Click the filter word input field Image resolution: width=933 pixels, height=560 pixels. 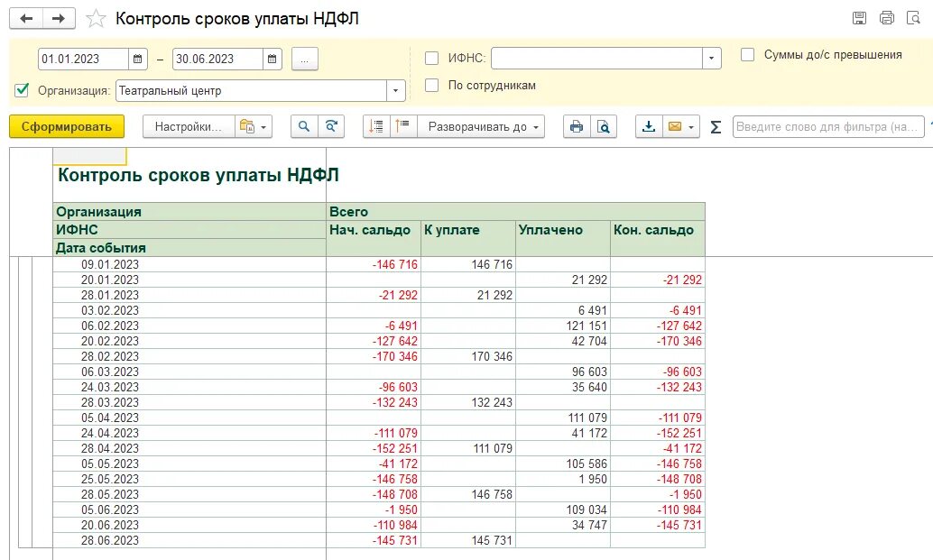[827, 126]
